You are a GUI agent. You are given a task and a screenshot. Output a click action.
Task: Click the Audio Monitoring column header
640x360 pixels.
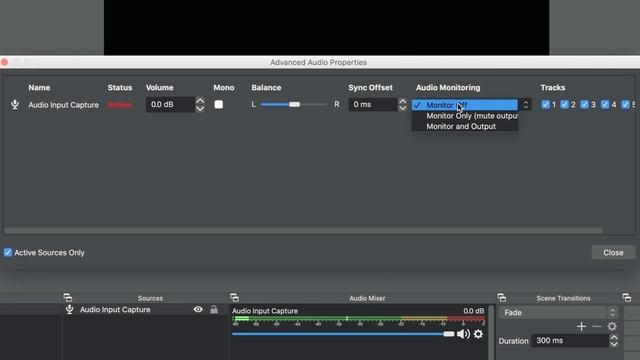[x=448, y=88]
